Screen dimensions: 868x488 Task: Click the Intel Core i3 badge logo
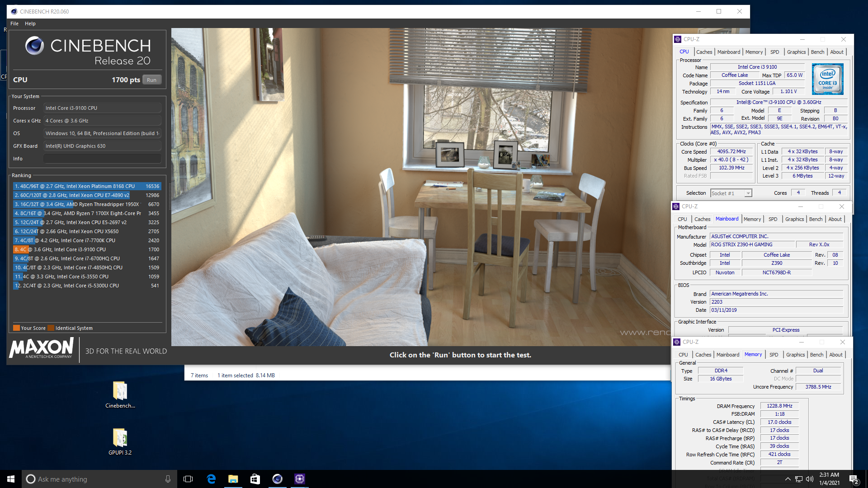point(827,79)
